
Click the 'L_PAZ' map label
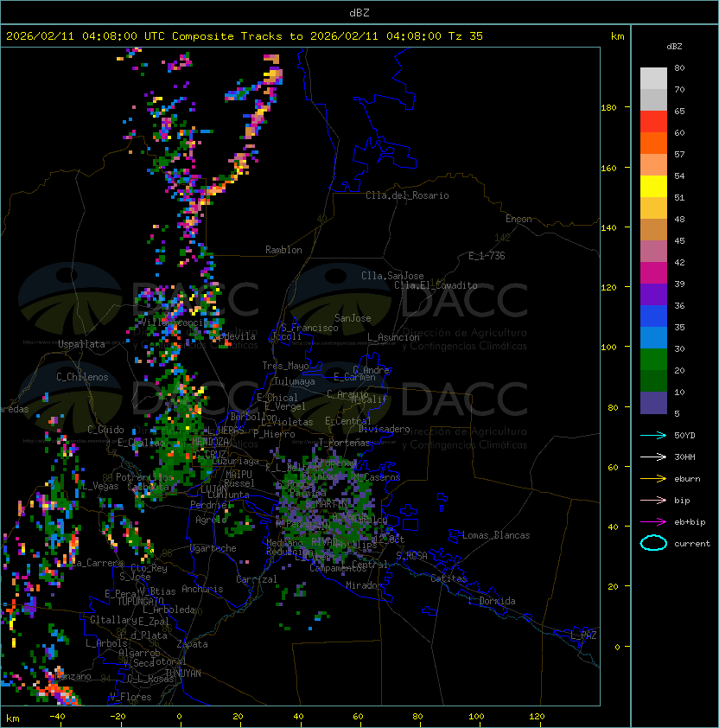(583, 635)
